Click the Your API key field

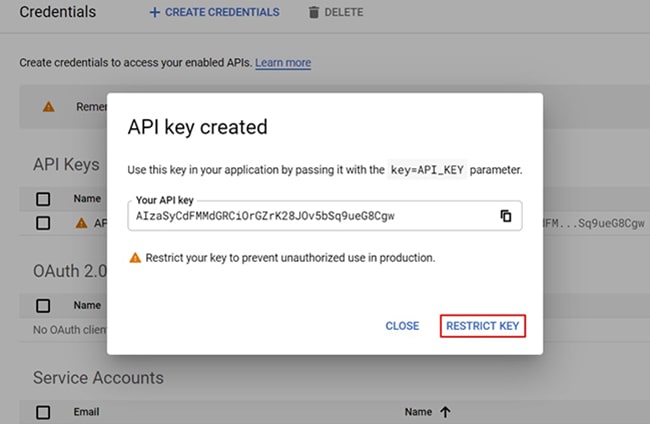[x=325, y=216]
